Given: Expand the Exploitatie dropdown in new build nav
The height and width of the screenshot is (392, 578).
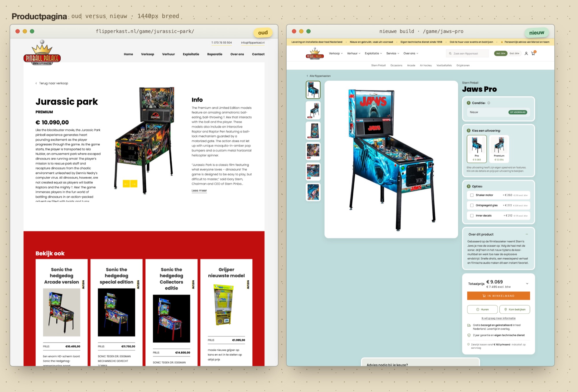Looking at the screenshot, I should coord(373,53).
